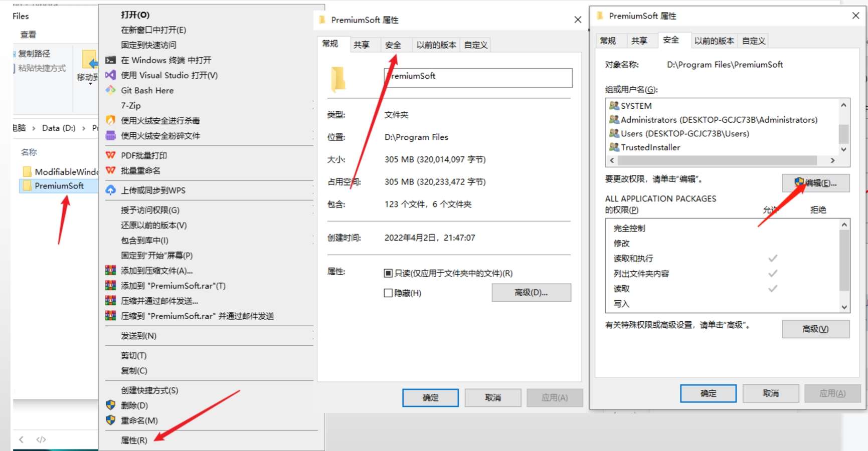Click 取消 in the security dialog

[771, 393]
